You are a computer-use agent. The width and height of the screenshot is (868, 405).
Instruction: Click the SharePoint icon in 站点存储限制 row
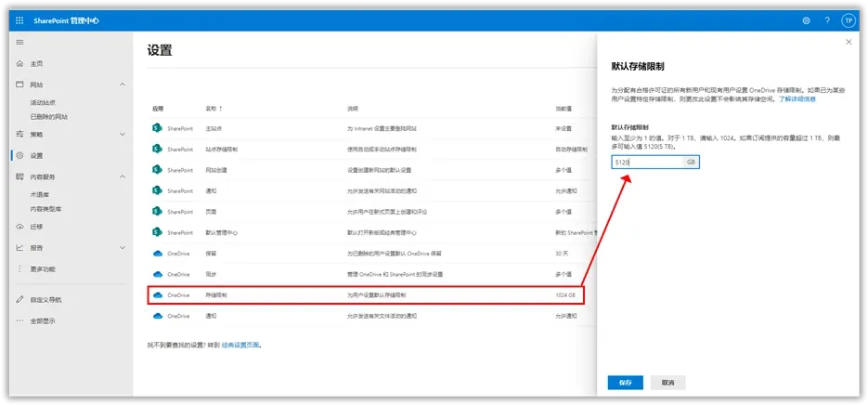point(157,149)
